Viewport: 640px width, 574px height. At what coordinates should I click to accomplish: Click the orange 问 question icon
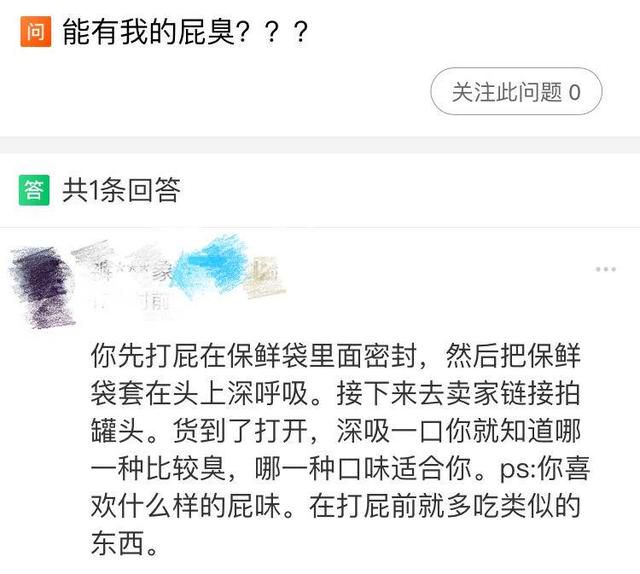tap(36, 31)
